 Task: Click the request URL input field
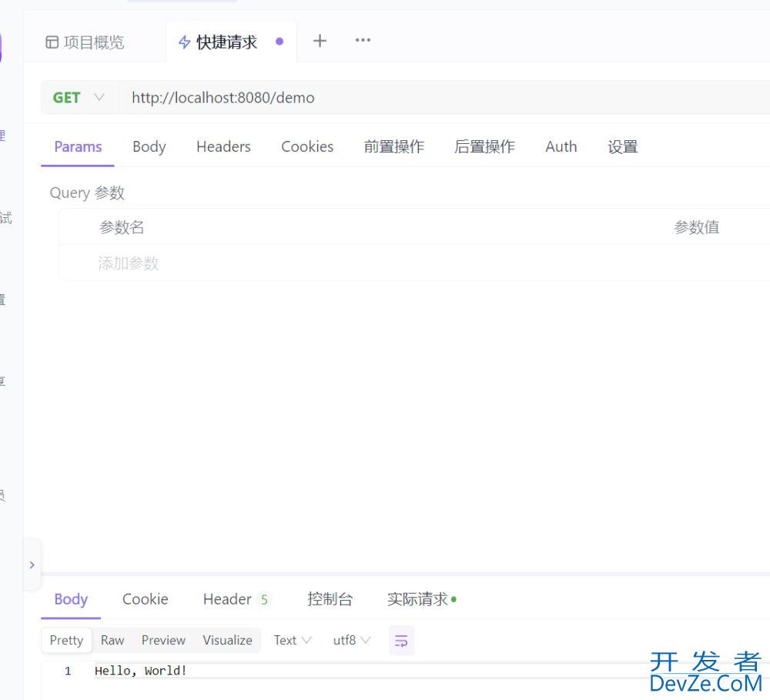pyautogui.click(x=444, y=98)
